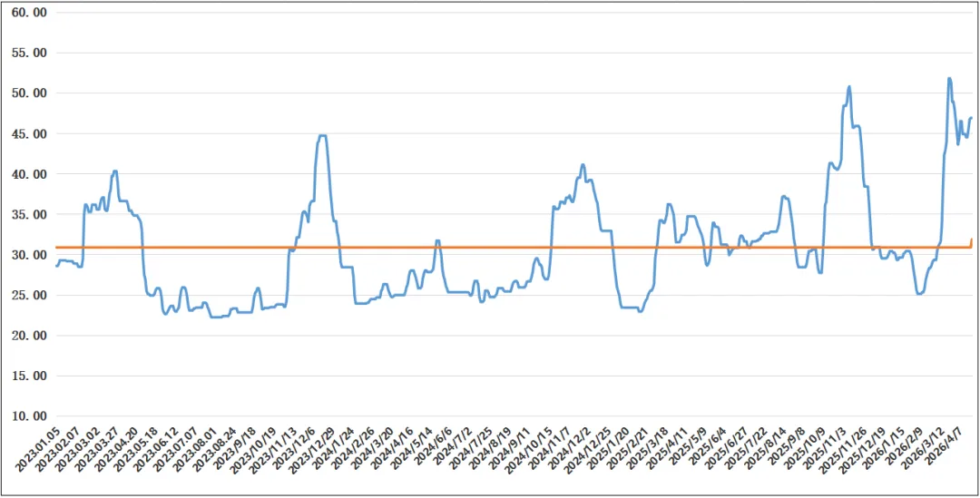The height and width of the screenshot is (498, 980).
Task: Click the 2023/10/19 axis label
Action: (254, 449)
